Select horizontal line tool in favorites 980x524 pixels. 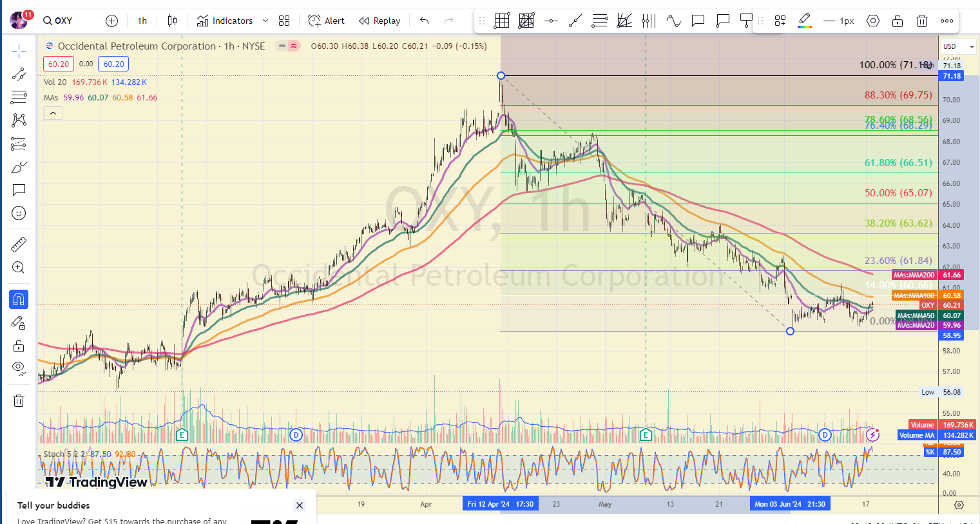pos(551,21)
